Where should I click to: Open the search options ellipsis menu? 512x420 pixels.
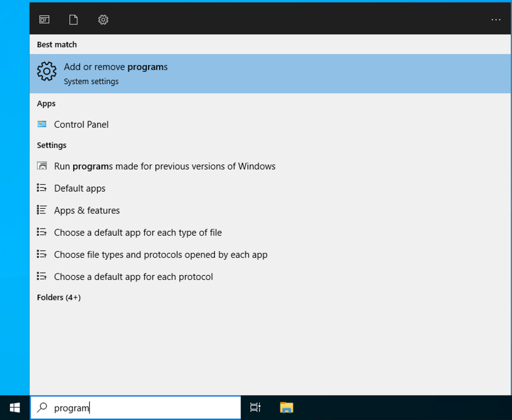click(495, 20)
